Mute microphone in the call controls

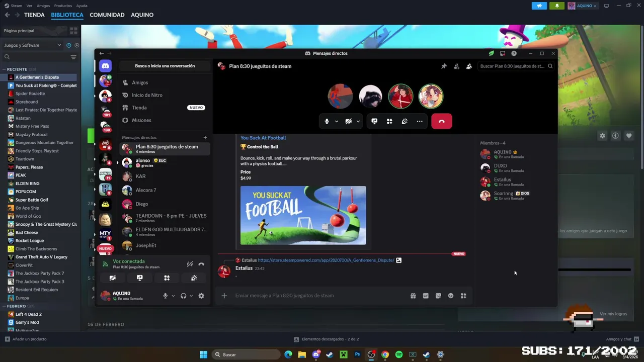pyautogui.click(x=327, y=121)
